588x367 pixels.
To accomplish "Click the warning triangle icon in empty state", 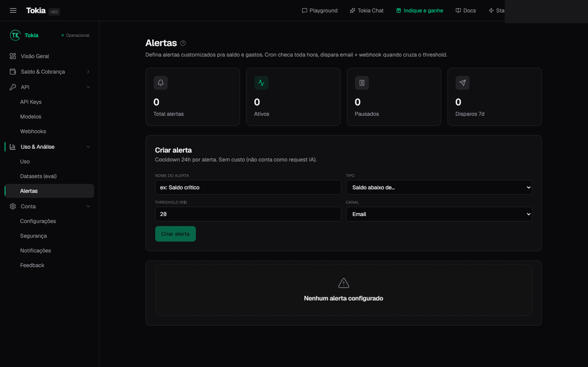I will point(344,283).
